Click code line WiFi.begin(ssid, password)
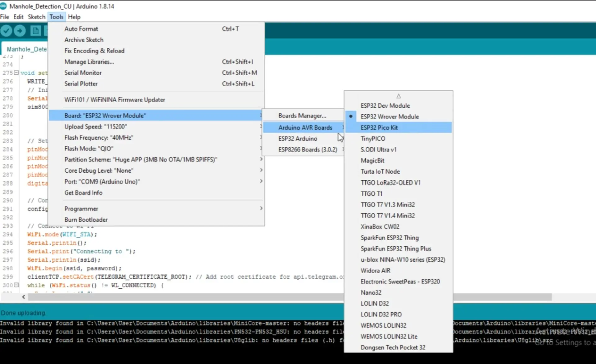 pos(74,268)
